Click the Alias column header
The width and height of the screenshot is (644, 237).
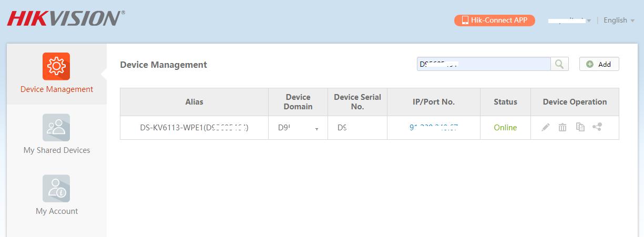194,102
